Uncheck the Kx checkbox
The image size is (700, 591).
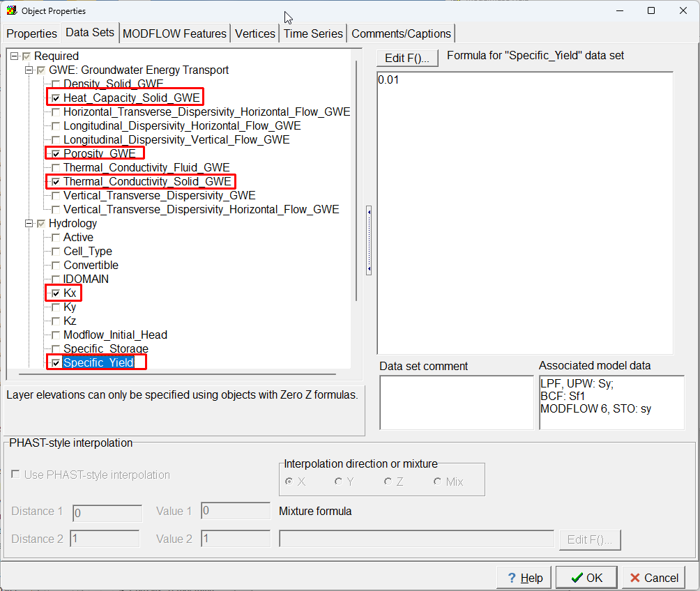click(56, 293)
